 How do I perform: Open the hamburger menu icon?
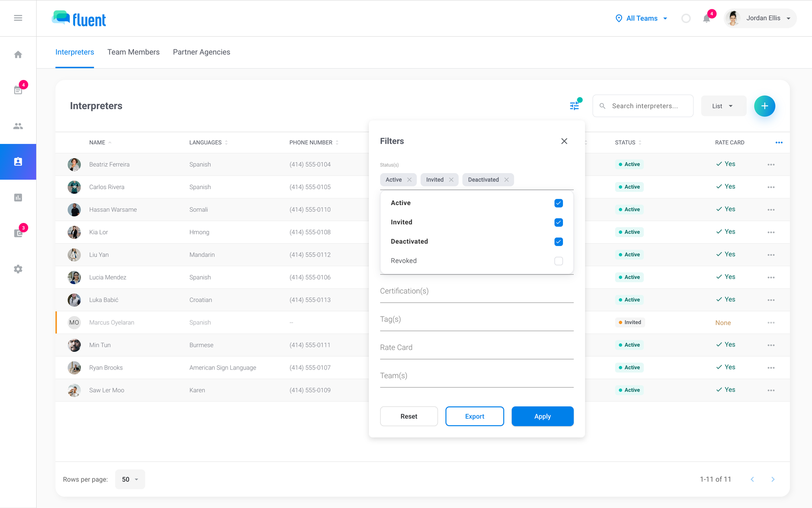(18, 18)
